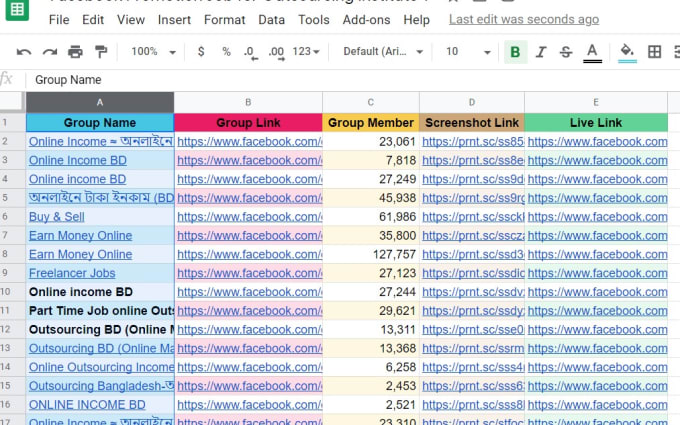Decrease decimal places
Screen dimensions: 680x425
[x=251, y=52]
